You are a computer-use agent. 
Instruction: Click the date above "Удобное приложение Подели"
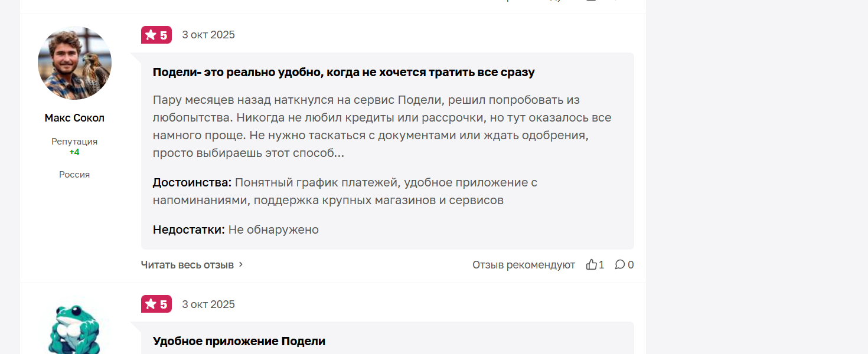click(x=208, y=304)
